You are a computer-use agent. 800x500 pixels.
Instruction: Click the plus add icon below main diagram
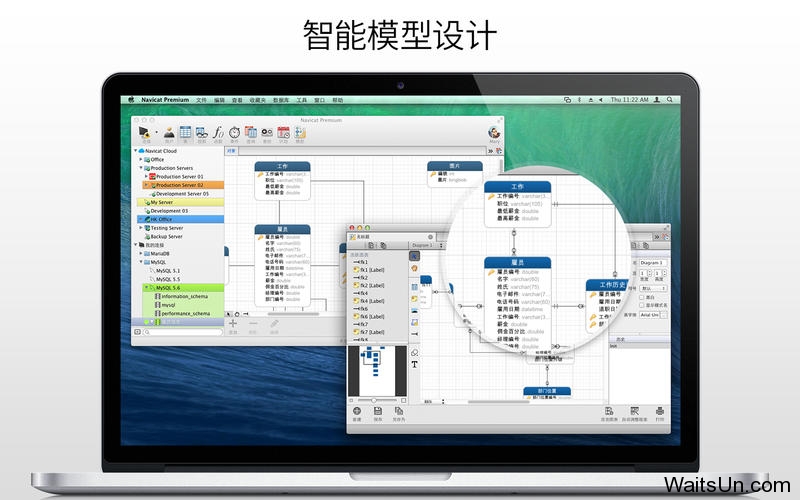233,323
